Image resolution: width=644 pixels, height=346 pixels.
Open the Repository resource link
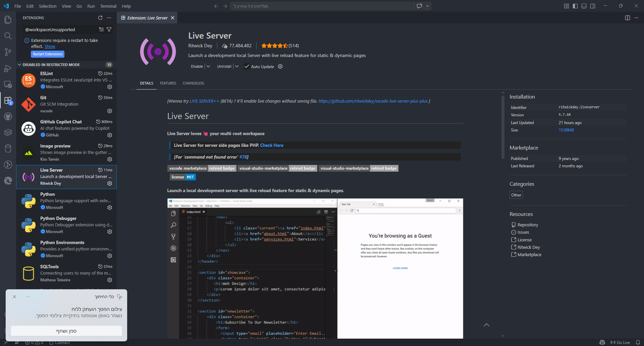coord(528,225)
